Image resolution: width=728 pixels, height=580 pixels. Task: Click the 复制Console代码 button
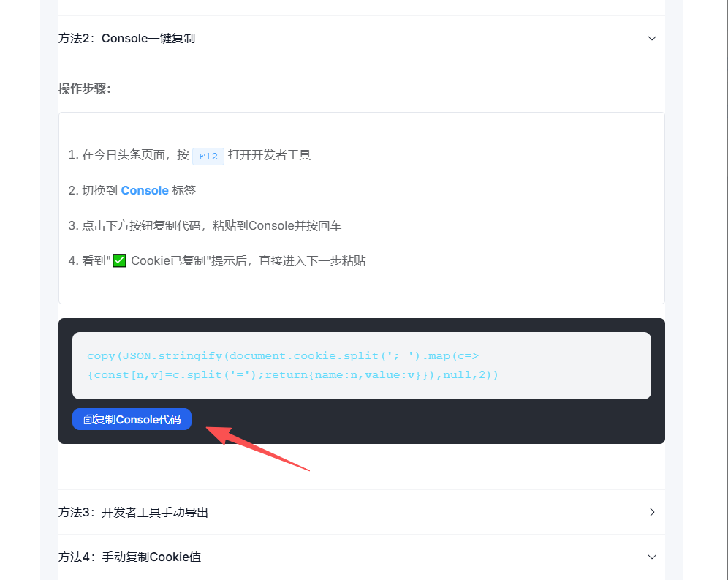132,419
